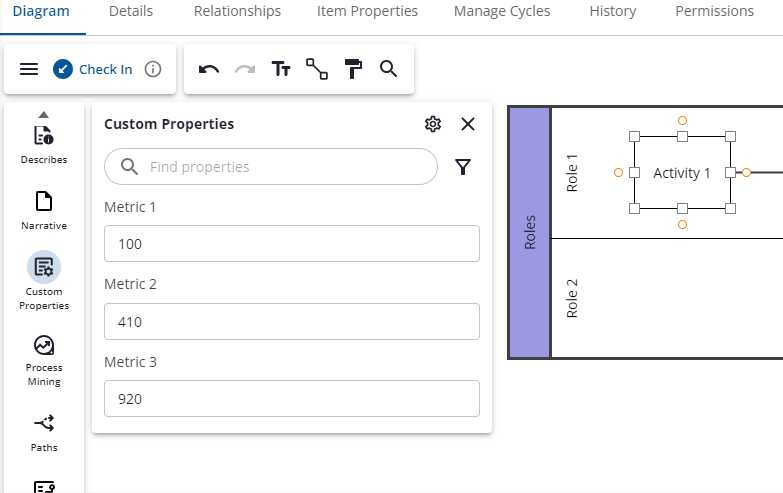Image resolution: width=783 pixels, height=493 pixels.
Task: Open the info icon beside Check In
Action: (x=153, y=69)
